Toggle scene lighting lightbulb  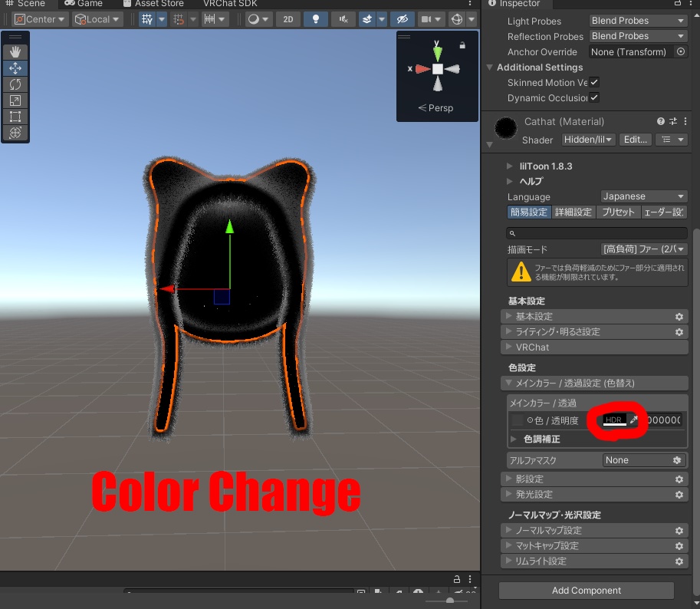[x=316, y=19]
